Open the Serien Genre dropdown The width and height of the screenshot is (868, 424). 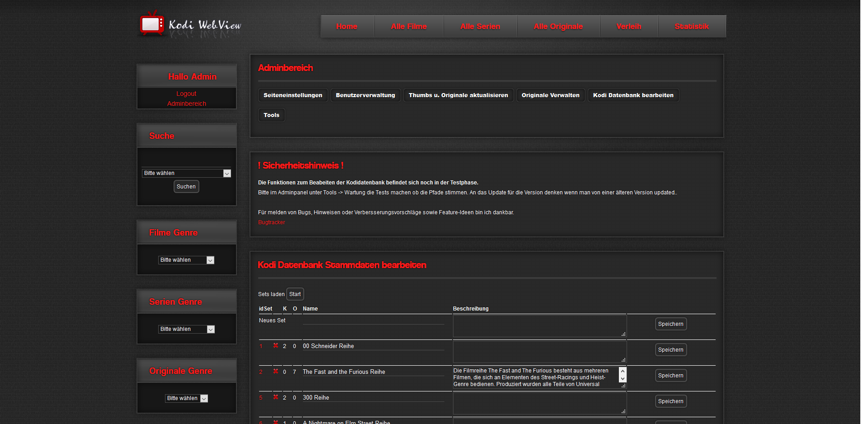click(186, 329)
